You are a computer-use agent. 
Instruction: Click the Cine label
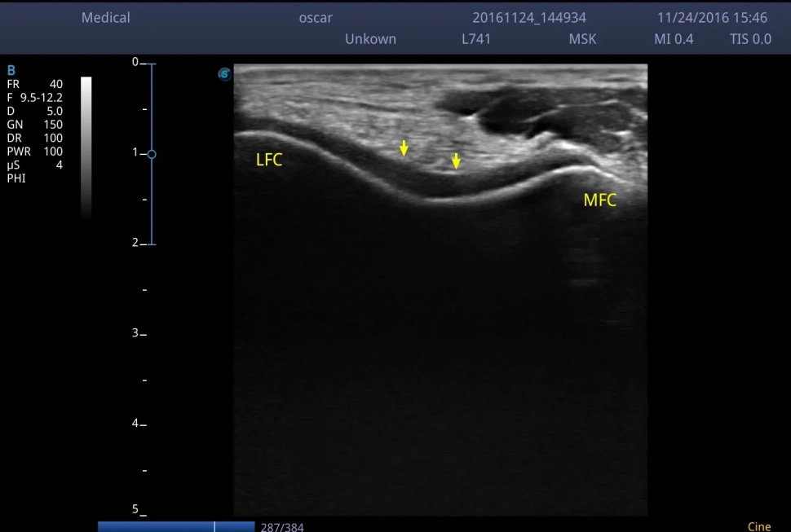759,526
